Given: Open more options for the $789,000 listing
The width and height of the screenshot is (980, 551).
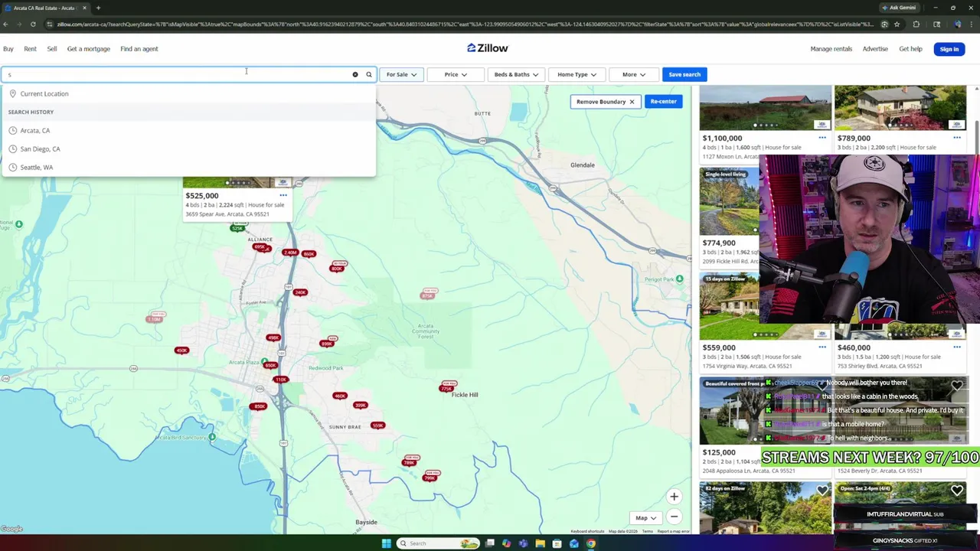Looking at the screenshot, I should tap(957, 138).
